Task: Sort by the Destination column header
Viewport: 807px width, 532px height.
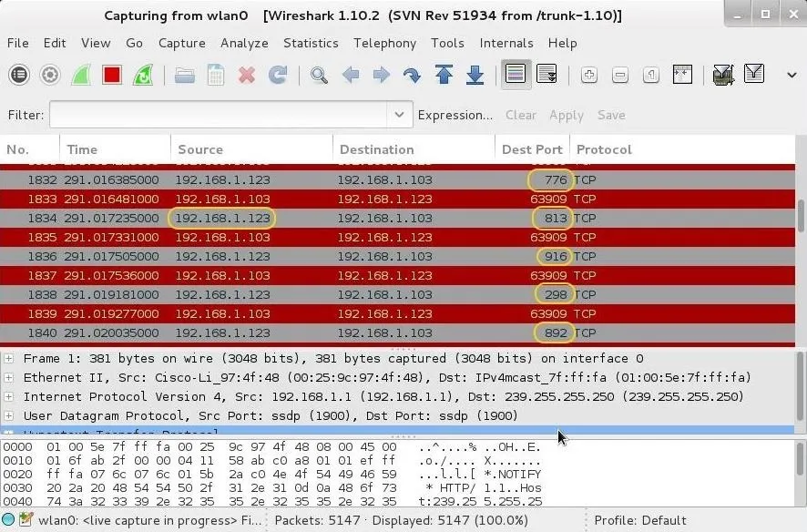Action: click(x=414, y=149)
